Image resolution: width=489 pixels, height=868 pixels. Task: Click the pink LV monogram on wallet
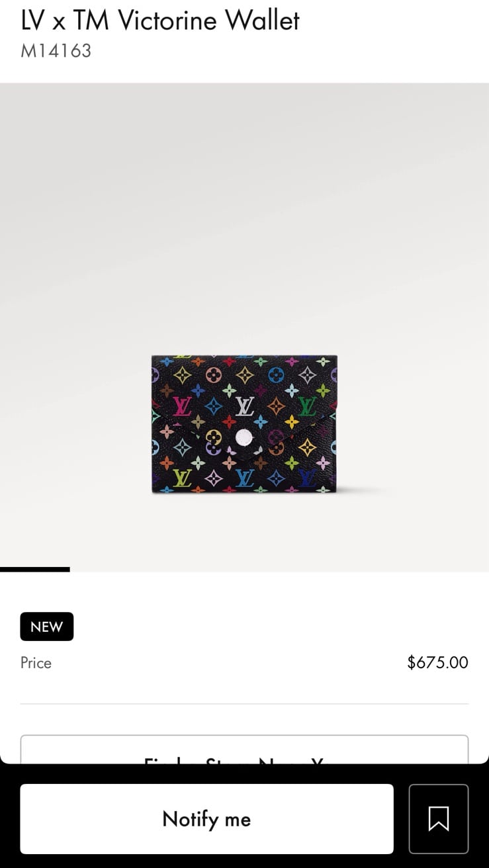coord(182,406)
